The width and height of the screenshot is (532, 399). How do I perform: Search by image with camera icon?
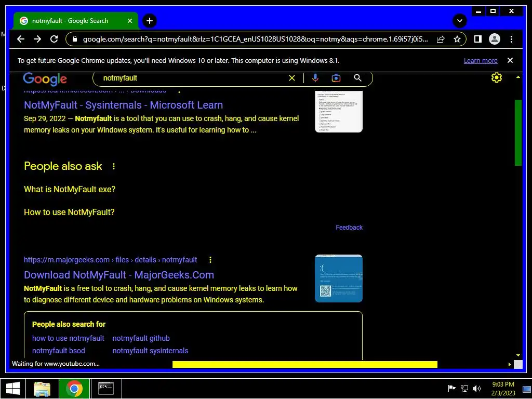point(336,78)
